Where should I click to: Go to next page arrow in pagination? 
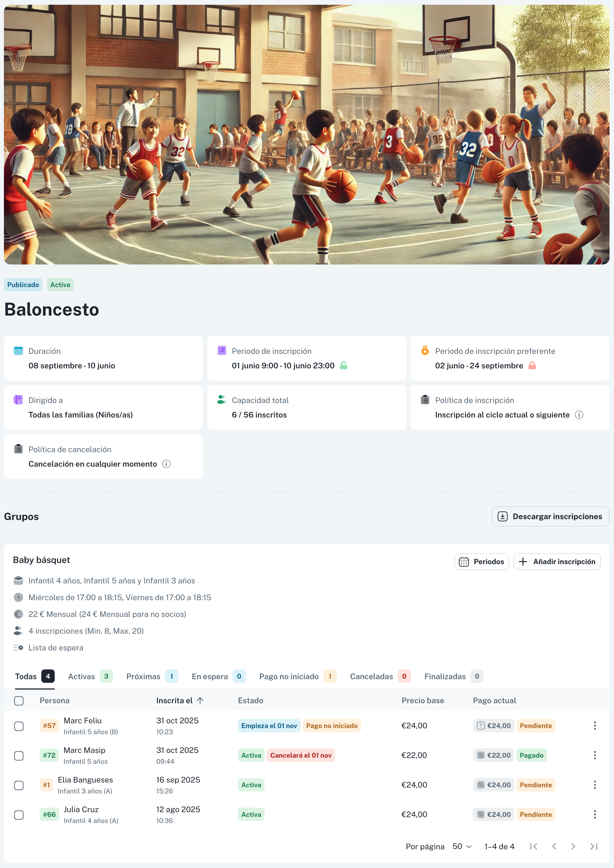coord(573,846)
